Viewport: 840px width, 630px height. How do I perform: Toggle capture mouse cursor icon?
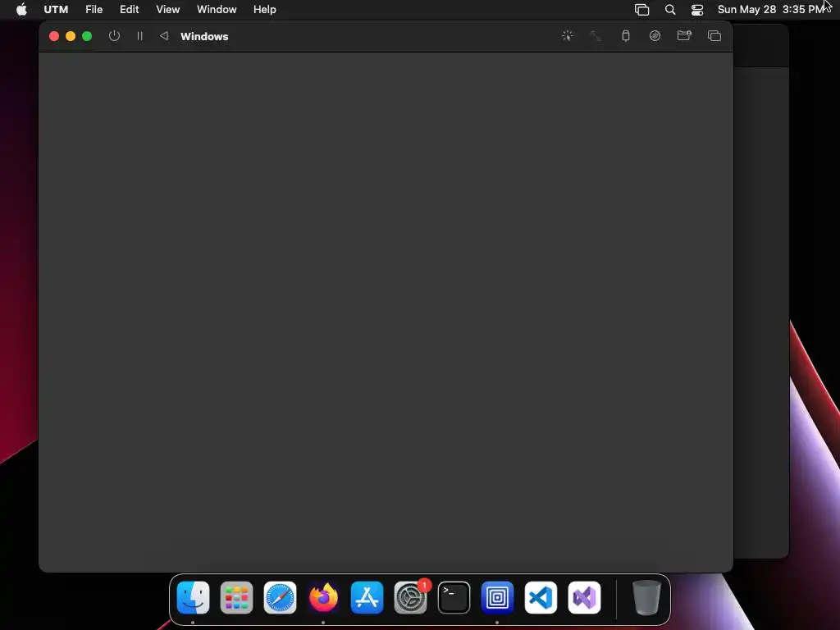[x=567, y=36]
